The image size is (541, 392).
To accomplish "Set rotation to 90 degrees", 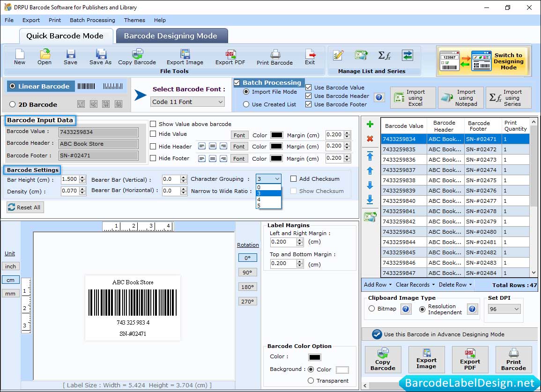I will [x=247, y=272].
